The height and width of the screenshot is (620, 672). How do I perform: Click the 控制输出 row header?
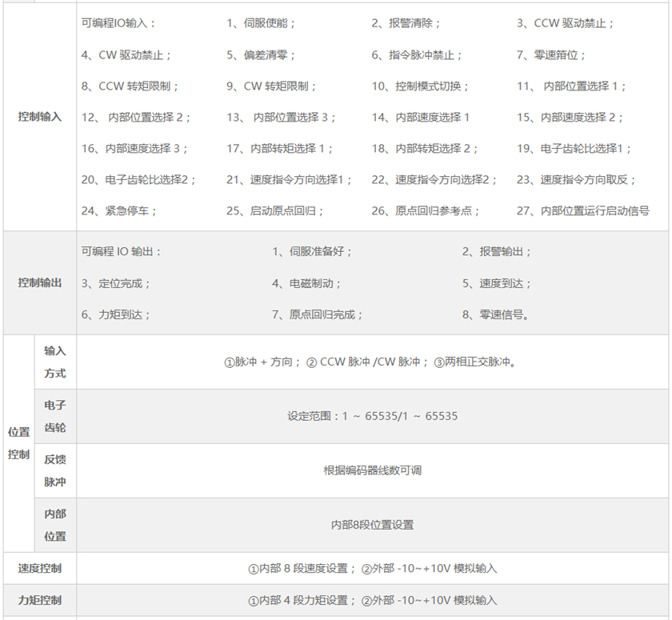coord(40,283)
